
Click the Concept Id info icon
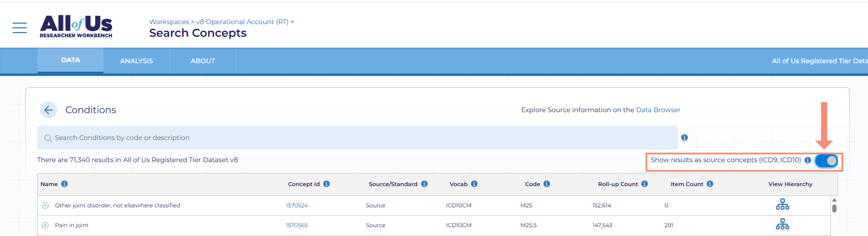point(326,184)
